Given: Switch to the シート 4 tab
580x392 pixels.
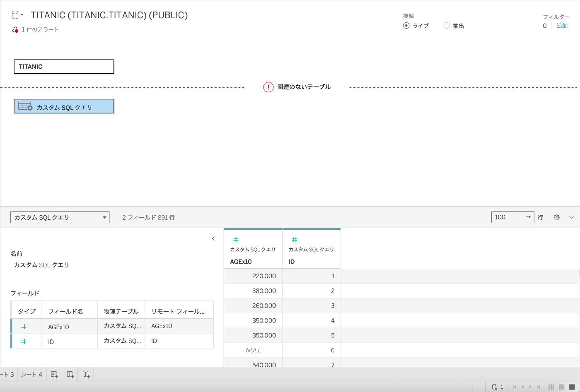Looking at the screenshot, I should 32,375.
